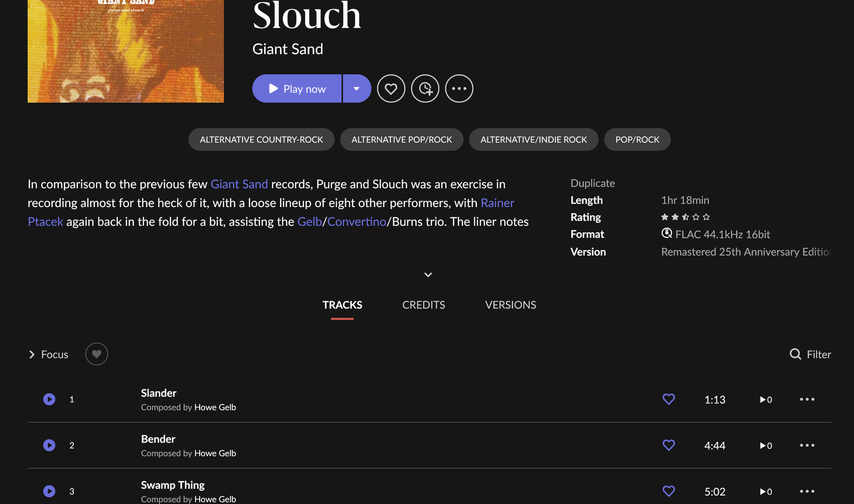Open the Rainer Ptacek artist link
This screenshot has width=854, height=504.
pos(497,203)
